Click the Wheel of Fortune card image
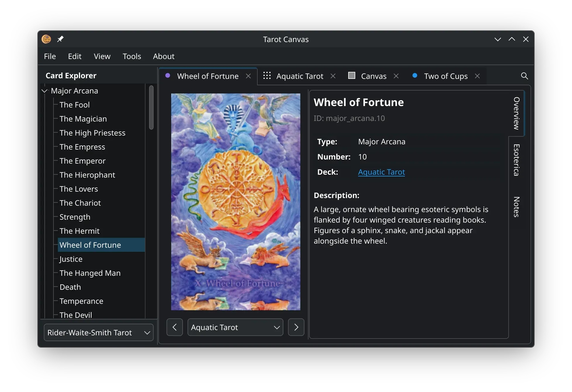 236,202
